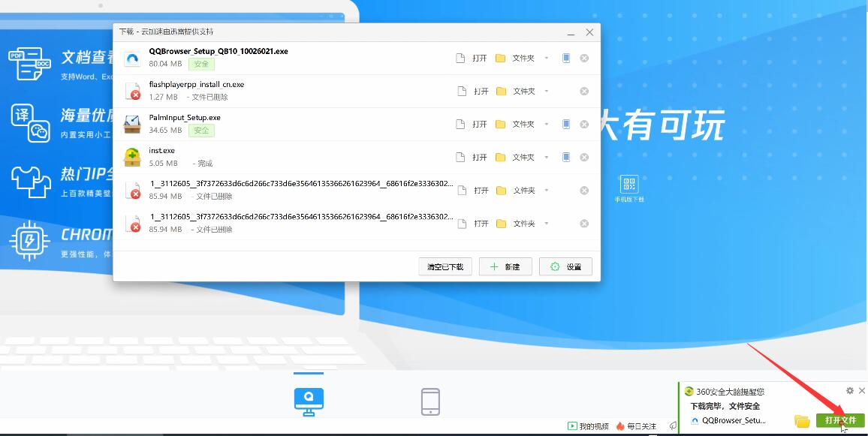Click the 文档查看 PDF/DOC icon on page
The width and height of the screenshot is (868, 436).
pos(29,64)
